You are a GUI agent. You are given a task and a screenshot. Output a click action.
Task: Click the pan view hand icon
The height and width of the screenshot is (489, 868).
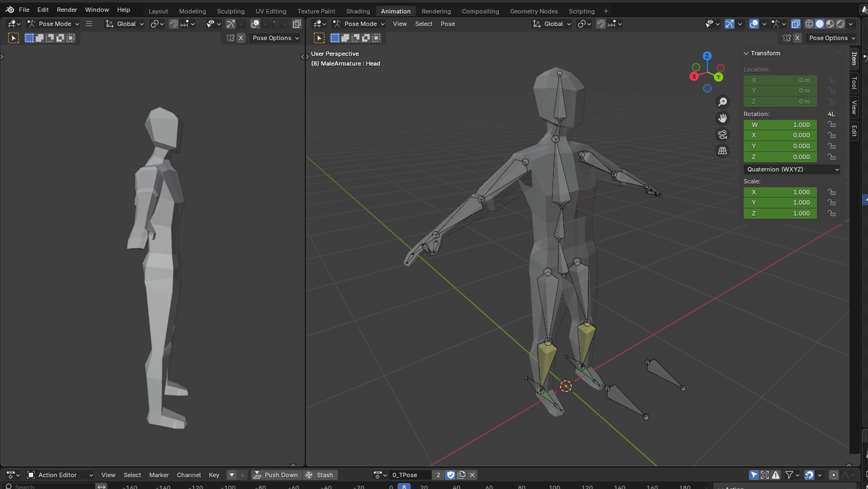722,118
